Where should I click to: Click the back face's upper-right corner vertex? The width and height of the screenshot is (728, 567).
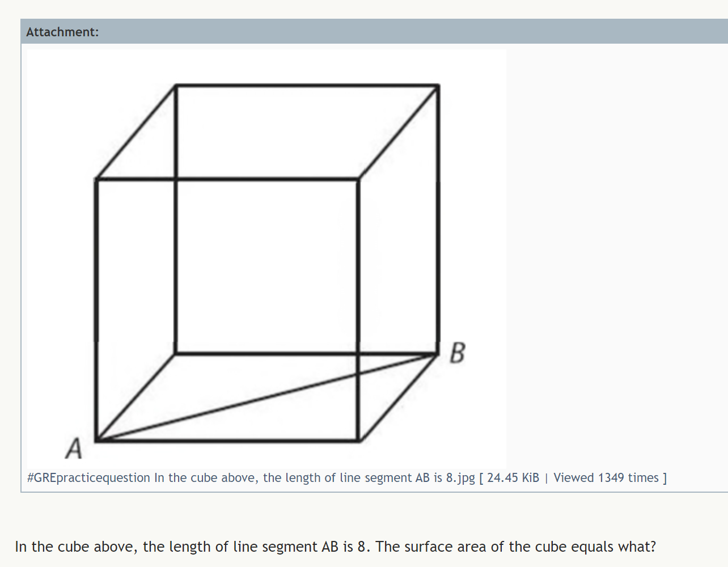click(438, 86)
